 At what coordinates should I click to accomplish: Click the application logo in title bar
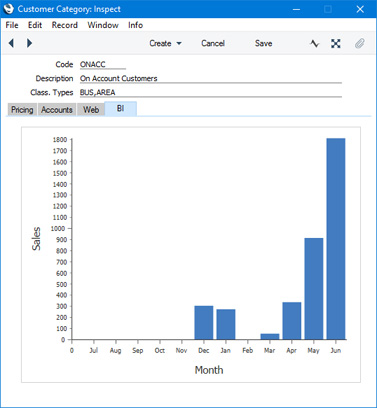tap(9, 9)
